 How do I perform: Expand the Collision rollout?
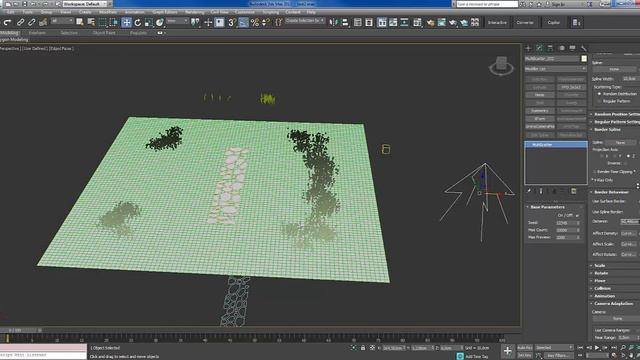[615, 288]
